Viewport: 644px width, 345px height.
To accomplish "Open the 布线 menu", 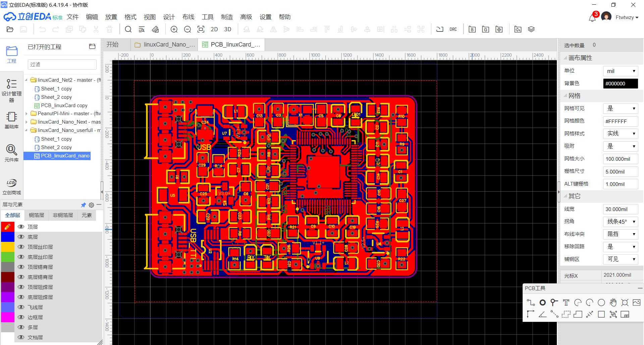I will [188, 17].
